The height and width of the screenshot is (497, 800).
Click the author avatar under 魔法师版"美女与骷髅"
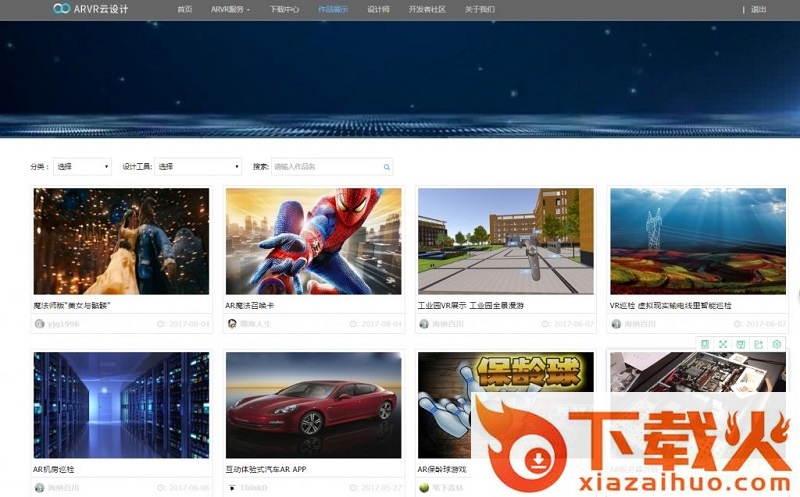(39, 324)
